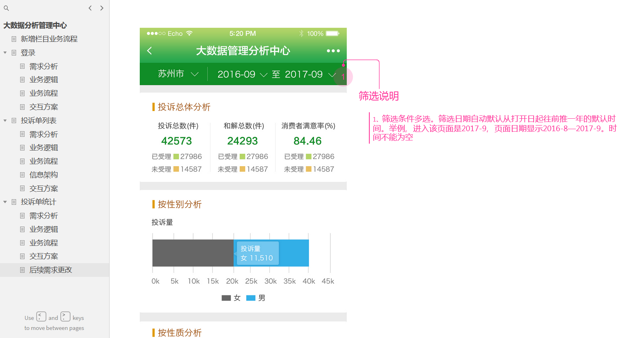644x338 pixels.
Task: Open 需求分析 under 投诉单统计
Action: tap(43, 216)
